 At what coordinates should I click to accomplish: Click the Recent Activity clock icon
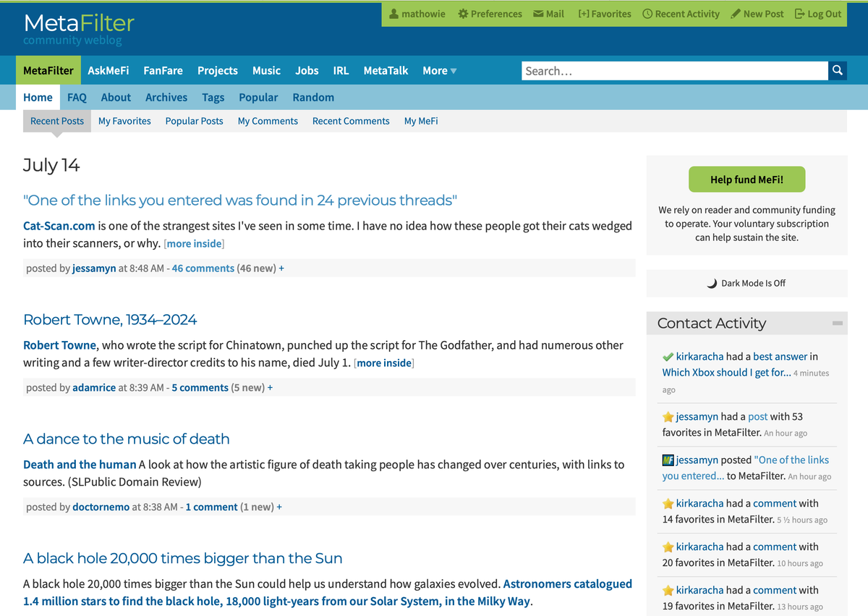[647, 14]
